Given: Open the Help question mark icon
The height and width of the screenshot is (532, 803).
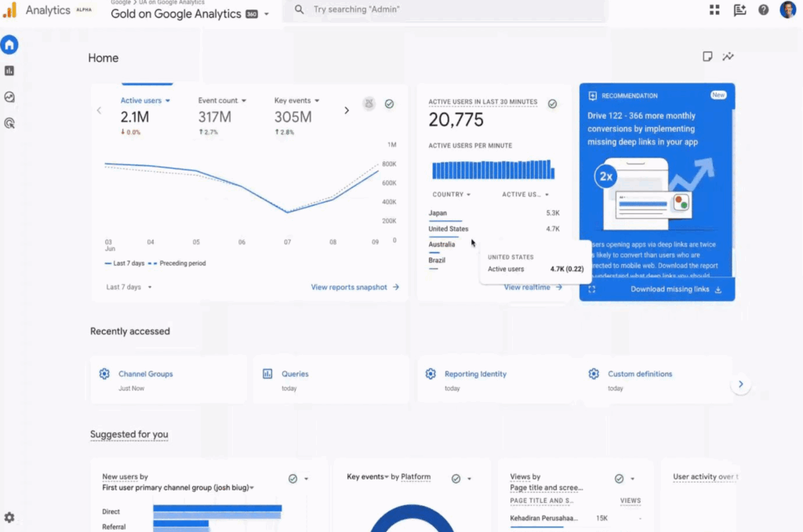Looking at the screenshot, I should tap(763, 10).
